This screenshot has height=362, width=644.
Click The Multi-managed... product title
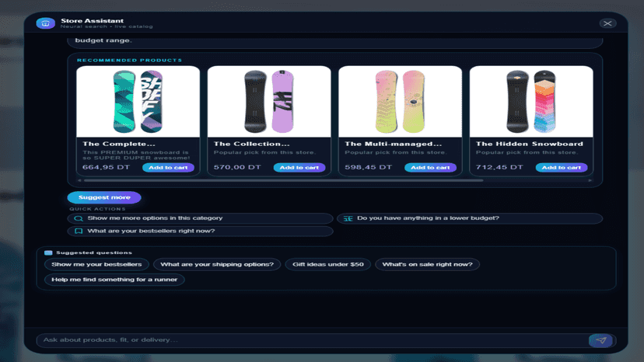pyautogui.click(x=393, y=144)
